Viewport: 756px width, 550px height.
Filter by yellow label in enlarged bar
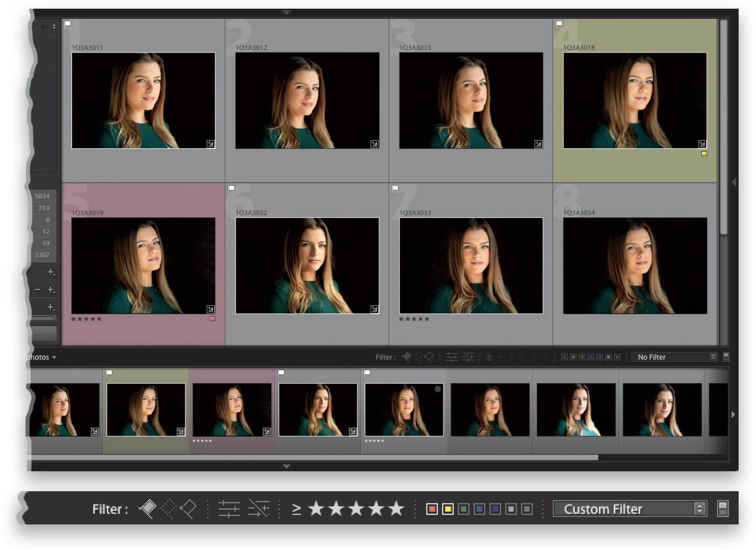click(447, 509)
